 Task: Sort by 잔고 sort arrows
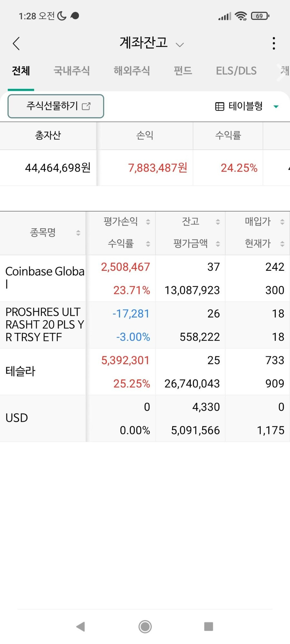coord(218,222)
